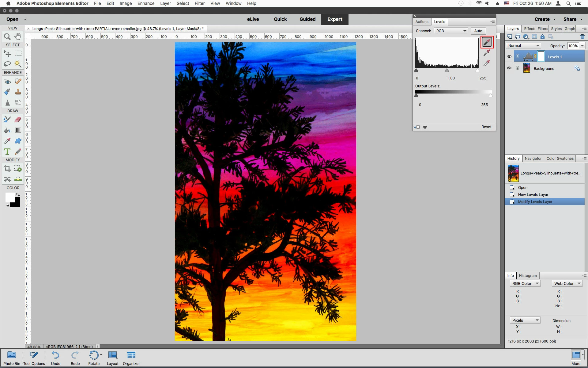Select the Horizontal Type tool
The height and width of the screenshot is (368, 588).
pyautogui.click(x=7, y=151)
